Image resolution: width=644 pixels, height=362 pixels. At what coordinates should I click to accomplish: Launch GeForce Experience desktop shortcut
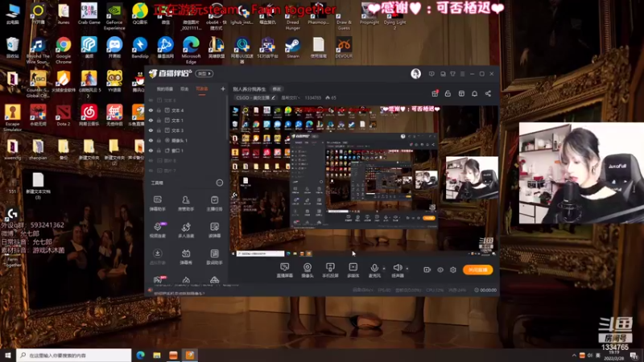[114, 17]
